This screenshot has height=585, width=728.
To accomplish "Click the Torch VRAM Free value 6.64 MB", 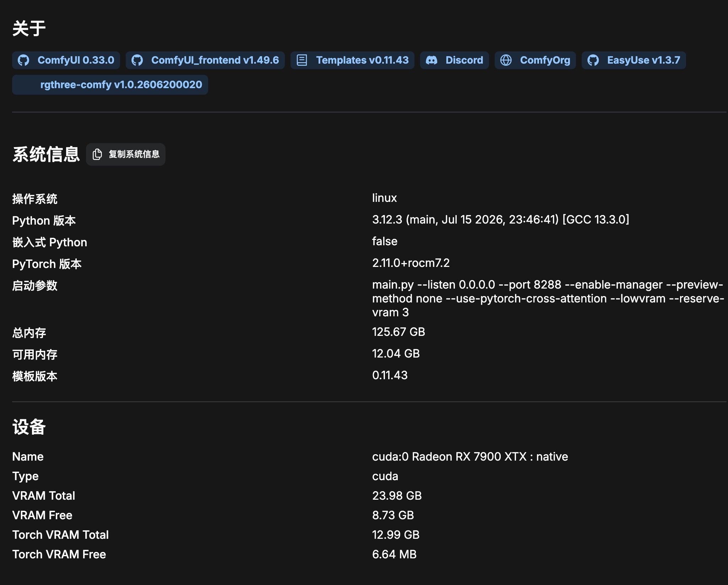I will click(395, 554).
